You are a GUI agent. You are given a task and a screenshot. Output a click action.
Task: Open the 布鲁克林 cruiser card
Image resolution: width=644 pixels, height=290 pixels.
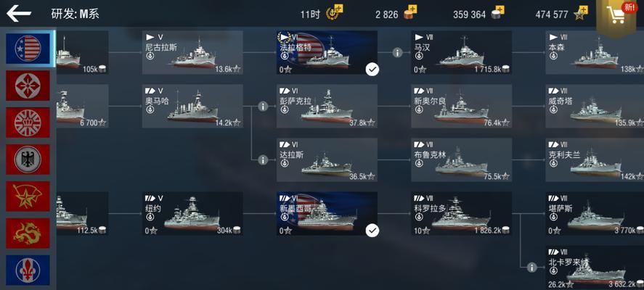click(462, 160)
